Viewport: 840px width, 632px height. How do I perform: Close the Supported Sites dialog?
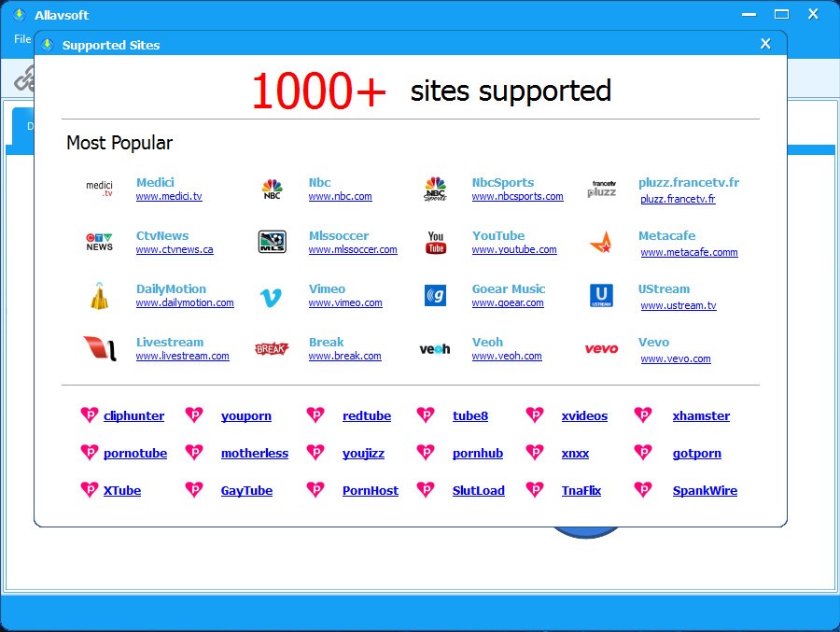tap(765, 44)
